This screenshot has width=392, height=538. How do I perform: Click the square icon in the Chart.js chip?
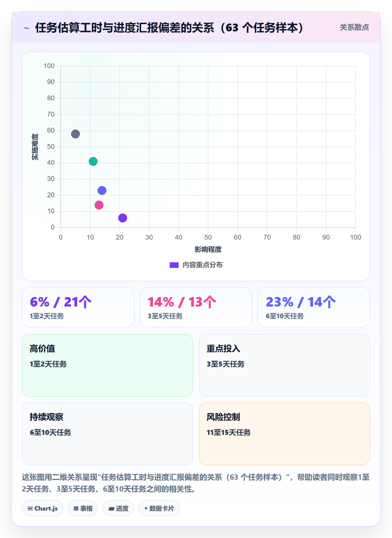point(30,509)
